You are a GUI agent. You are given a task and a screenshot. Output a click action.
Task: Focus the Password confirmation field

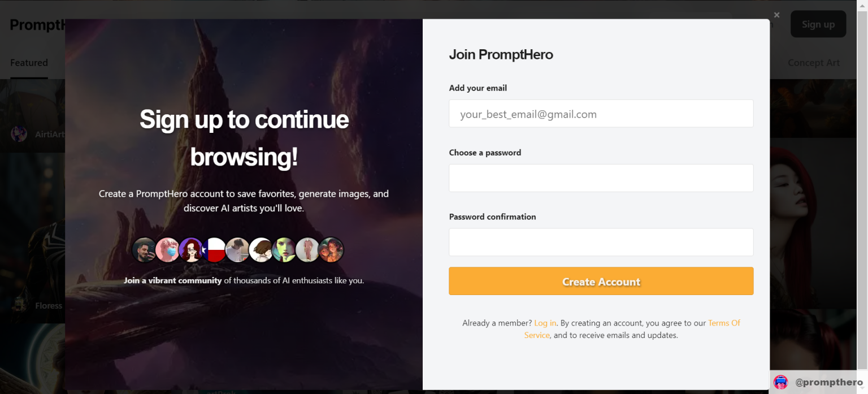(601, 242)
